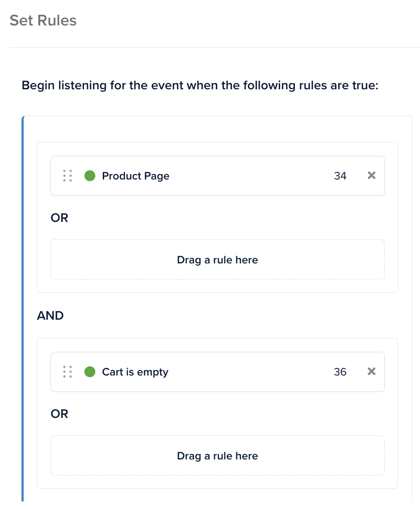Screen dimensions: 420x509
Task: Click the Cart is empty drag handle
Action: [x=67, y=372]
